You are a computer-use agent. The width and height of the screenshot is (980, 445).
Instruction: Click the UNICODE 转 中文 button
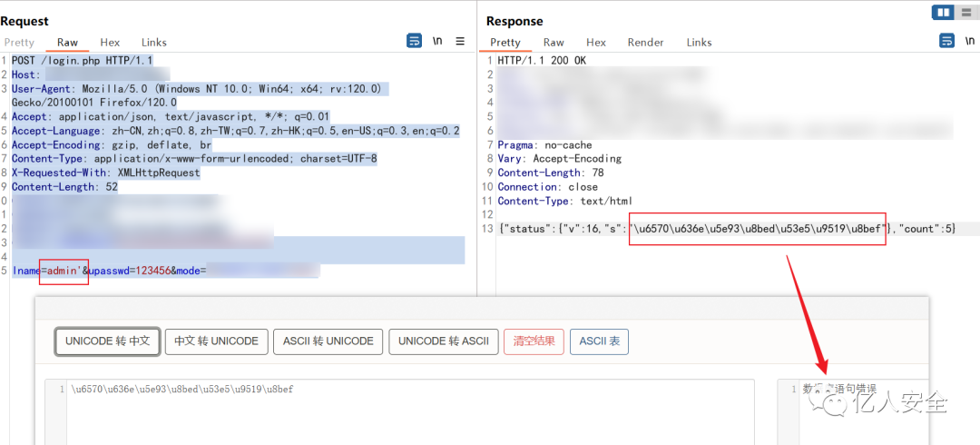(x=108, y=341)
